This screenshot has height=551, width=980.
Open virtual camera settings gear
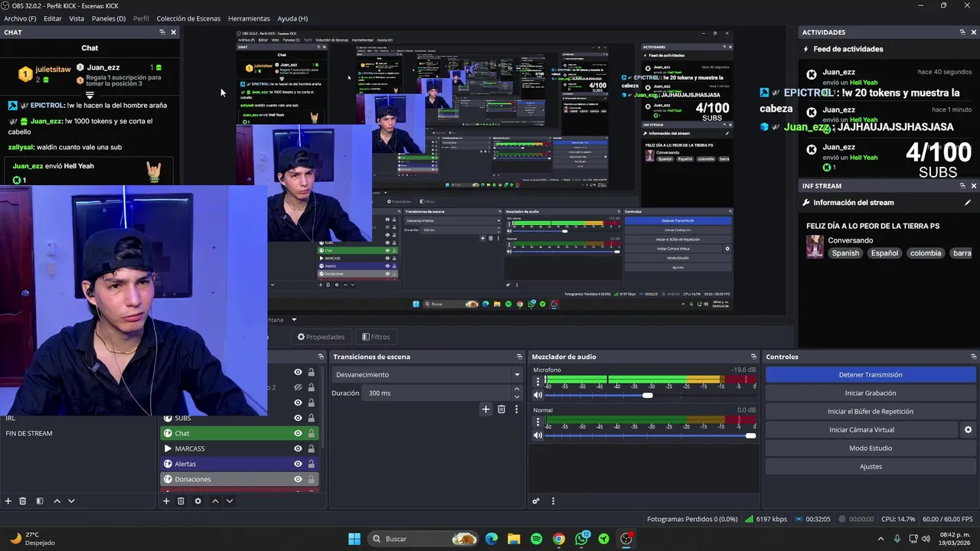pyautogui.click(x=968, y=430)
